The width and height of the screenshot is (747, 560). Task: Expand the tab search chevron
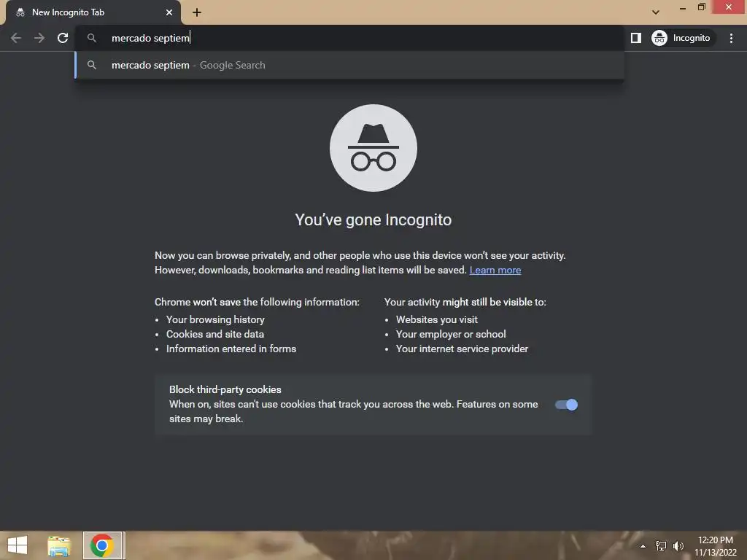(x=656, y=12)
